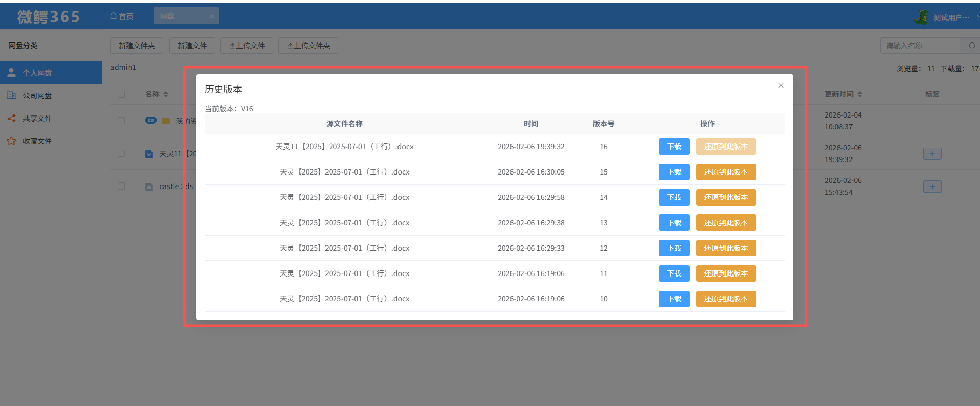Click 上传文件 button
Screen dimensions: 980x406
tap(247, 46)
